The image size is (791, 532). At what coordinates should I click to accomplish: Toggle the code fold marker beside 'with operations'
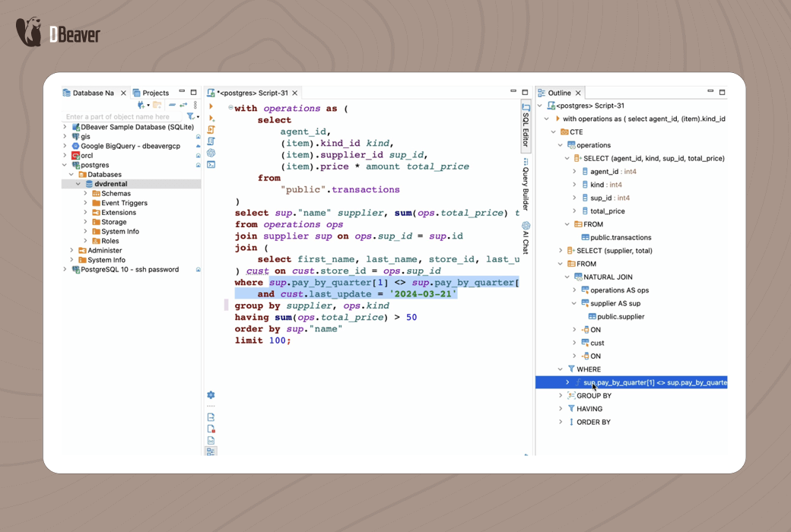230,108
